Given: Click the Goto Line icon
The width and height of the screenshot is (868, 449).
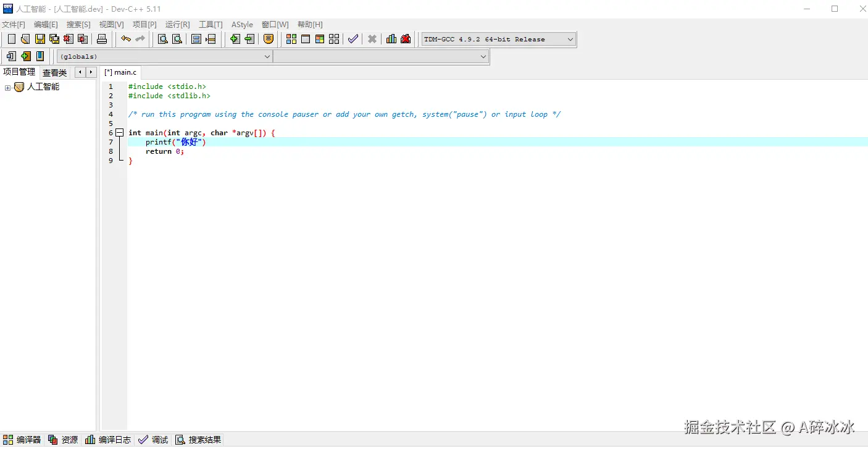Looking at the screenshot, I should pyautogui.click(x=211, y=39).
